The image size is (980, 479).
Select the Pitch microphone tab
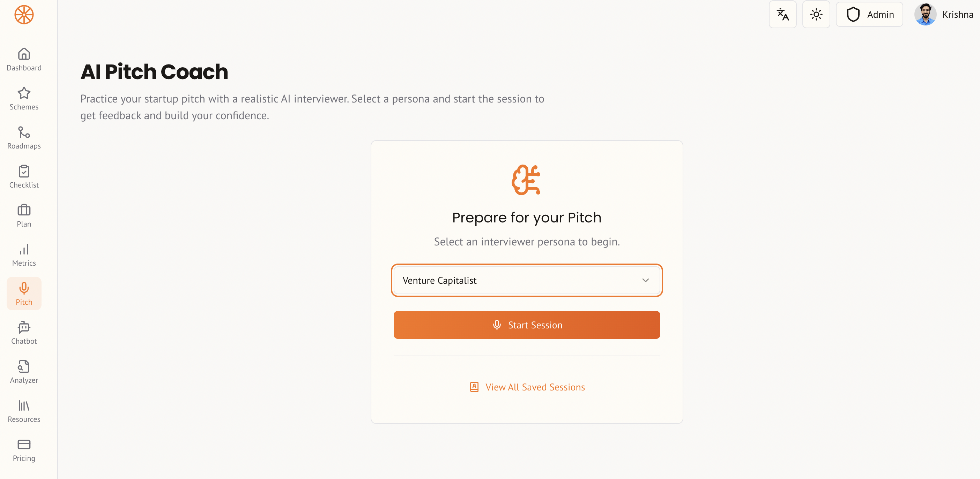click(24, 294)
